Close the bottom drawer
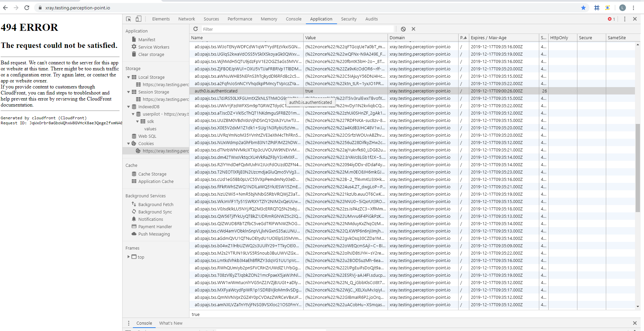The width and height of the screenshot is (644, 331). pos(635,323)
